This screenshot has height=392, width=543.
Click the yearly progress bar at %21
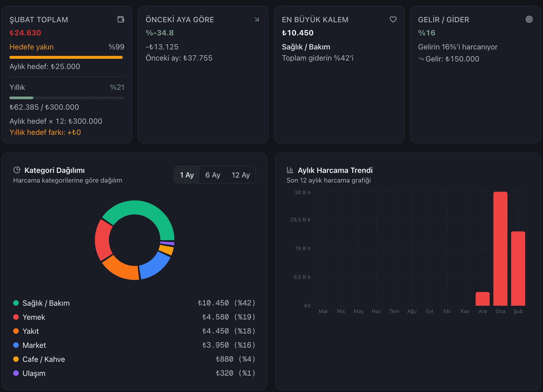coord(67,98)
